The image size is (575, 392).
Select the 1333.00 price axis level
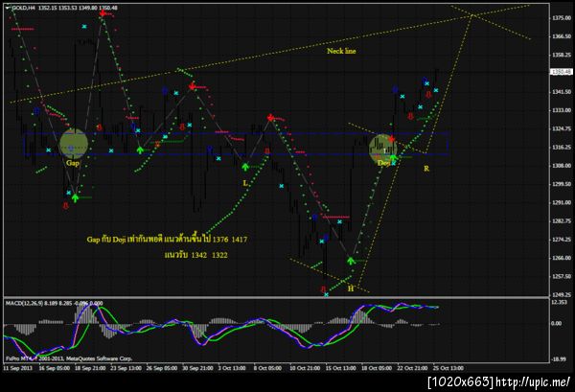coord(562,110)
